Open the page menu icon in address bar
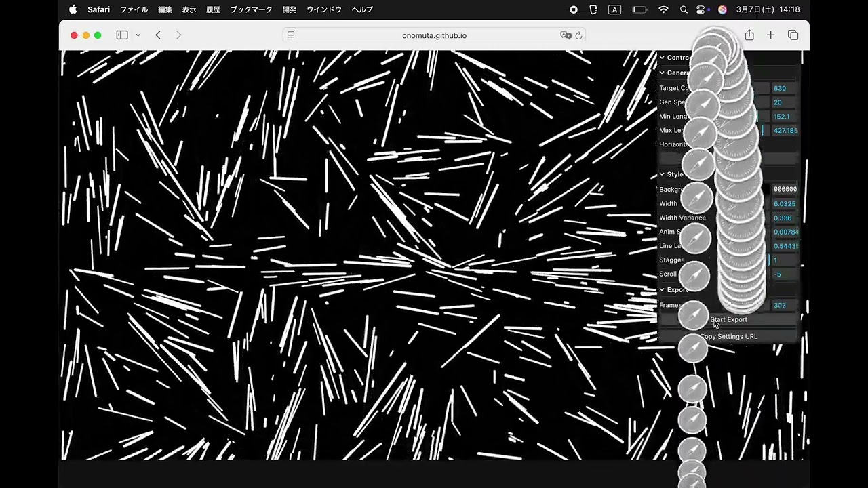The height and width of the screenshot is (488, 868). pos(291,35)
